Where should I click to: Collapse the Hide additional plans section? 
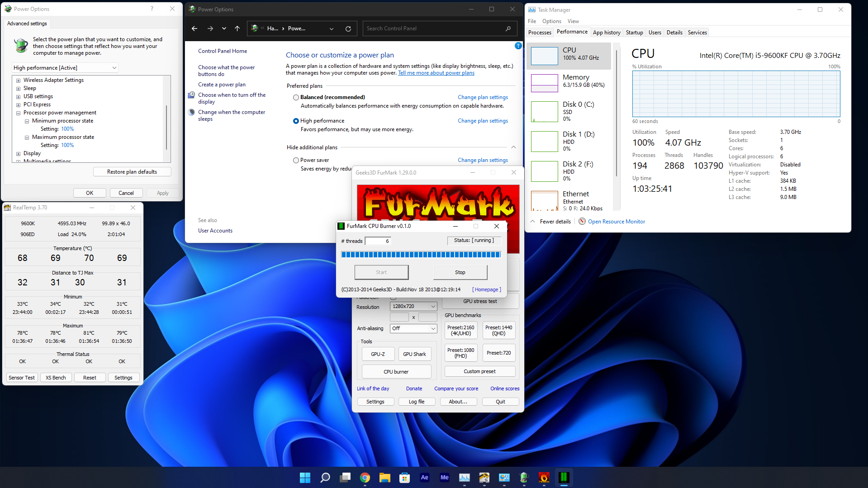pos(513,147)
